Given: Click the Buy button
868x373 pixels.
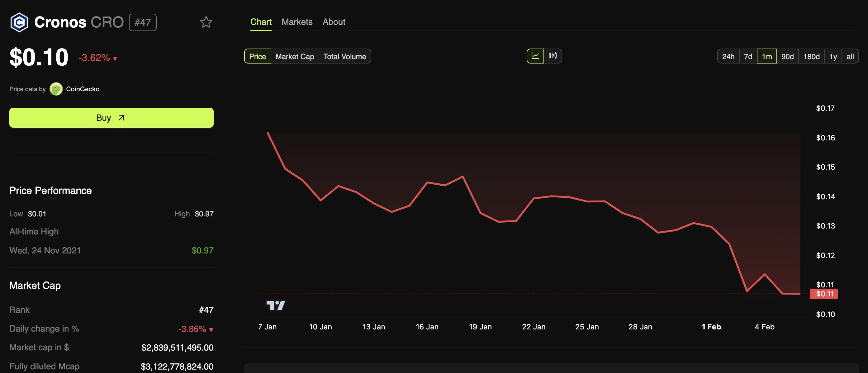Looking at the screenshot, I should pos(111,117).
